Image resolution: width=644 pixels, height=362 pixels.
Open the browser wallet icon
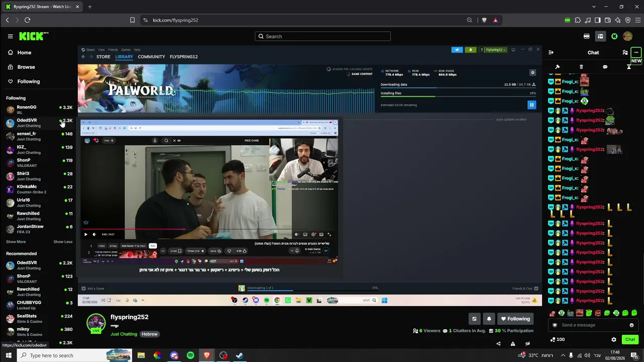pos(608,20)
